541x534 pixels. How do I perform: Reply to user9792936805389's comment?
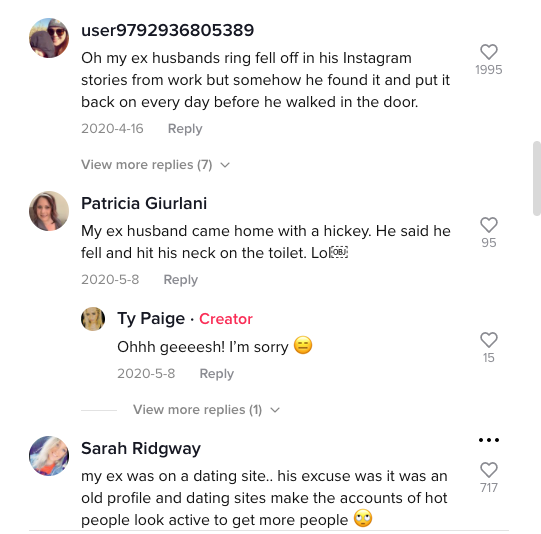point(185,129)
